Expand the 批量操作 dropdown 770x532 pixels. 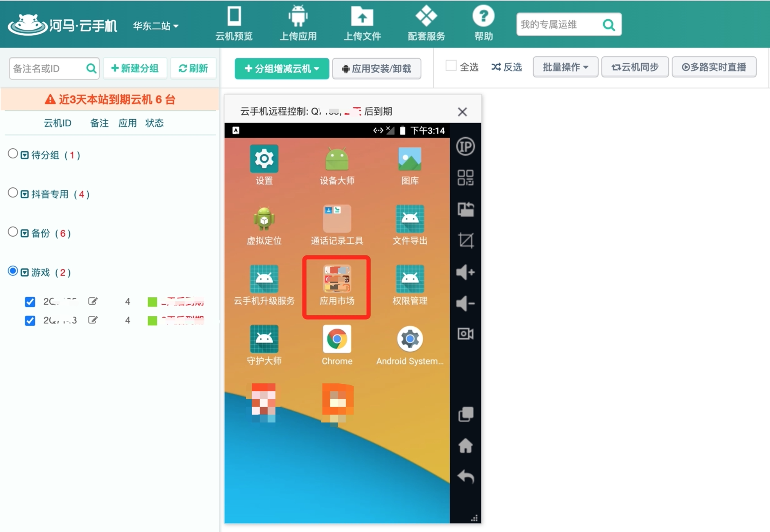pos(565,67)
